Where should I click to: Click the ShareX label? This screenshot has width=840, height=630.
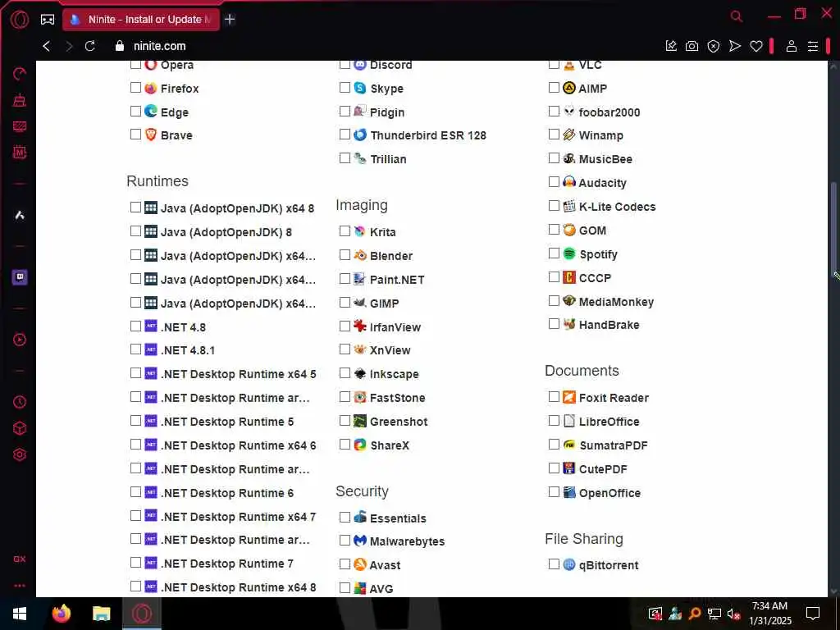pos(390,445)
